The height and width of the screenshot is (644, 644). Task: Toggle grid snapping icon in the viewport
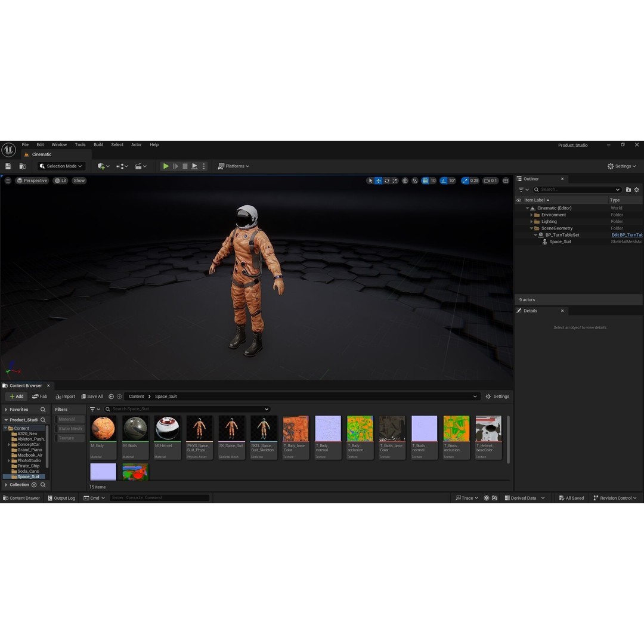(425, 181)
